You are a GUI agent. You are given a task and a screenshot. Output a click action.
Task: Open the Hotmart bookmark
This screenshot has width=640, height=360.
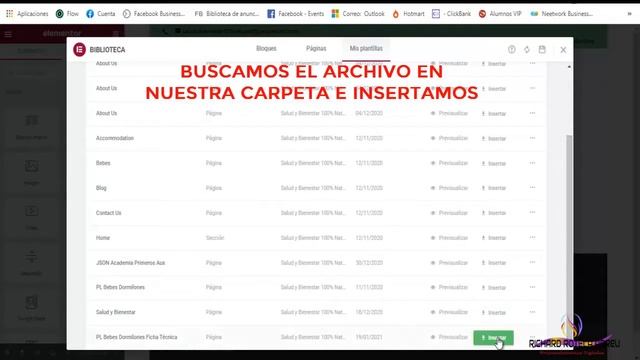coord(408,14)
